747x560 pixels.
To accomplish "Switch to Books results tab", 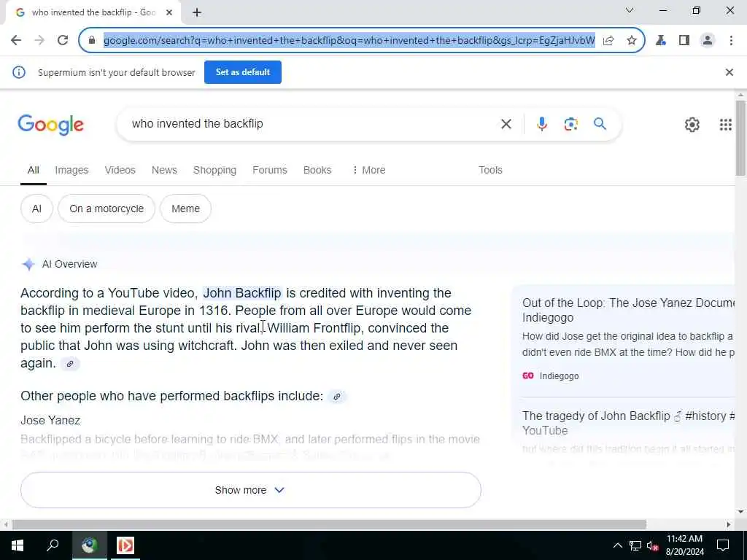I will pyautogui.click(x=317, y=170).
